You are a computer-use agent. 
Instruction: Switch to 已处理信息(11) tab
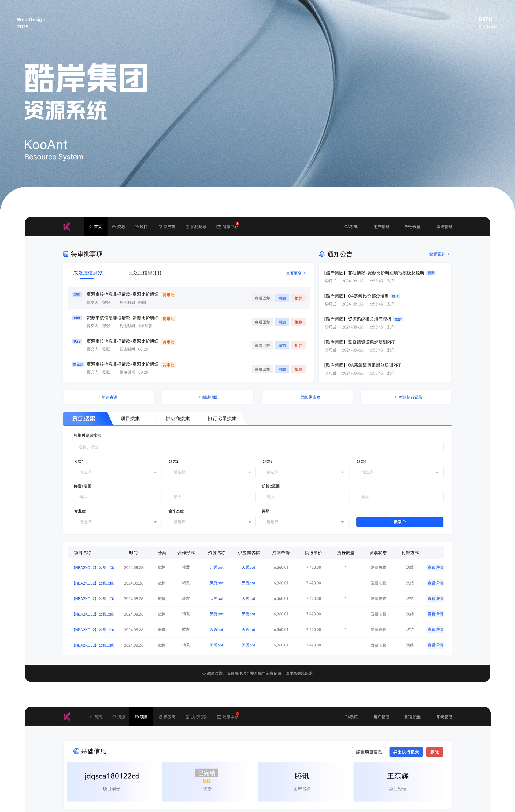[x=145, y=273]
